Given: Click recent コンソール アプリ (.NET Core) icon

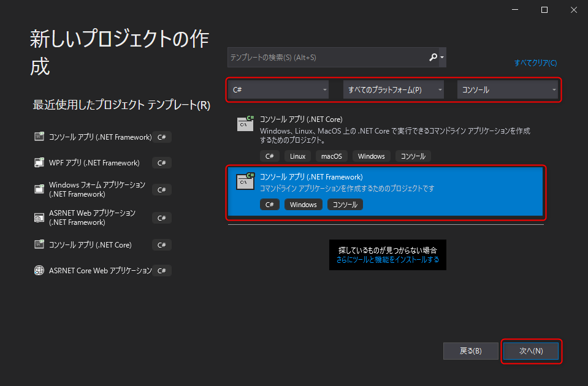Looking at the screenshot, I should pyautogui.click(x=39, y=244).
